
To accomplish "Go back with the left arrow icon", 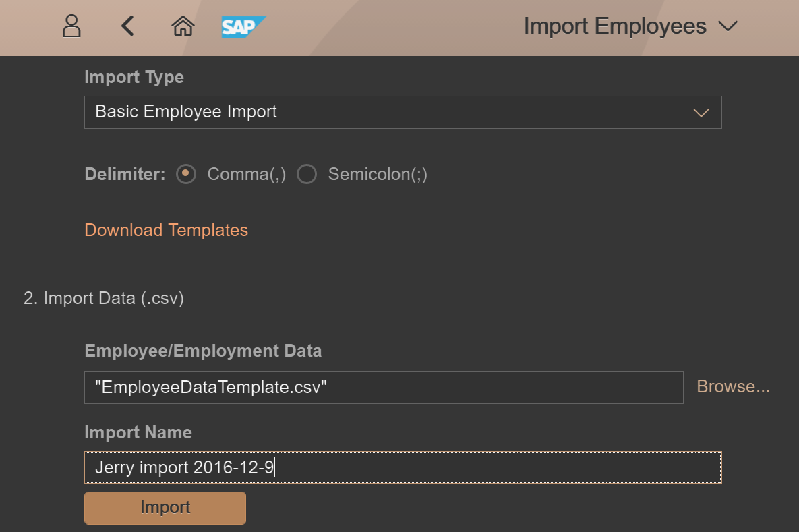I will coord(127,26).
